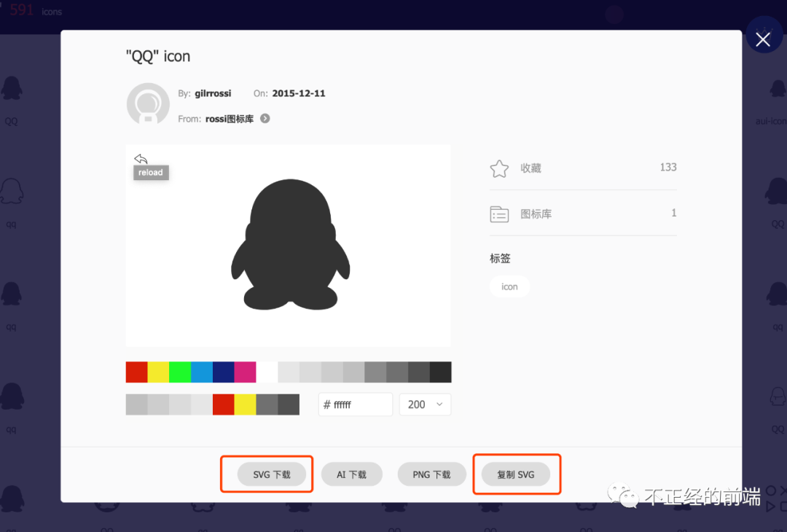This screenshot has height=532, width=787.
Task: Pick the light blue color swatch
Action: click(x=202, y=372)
